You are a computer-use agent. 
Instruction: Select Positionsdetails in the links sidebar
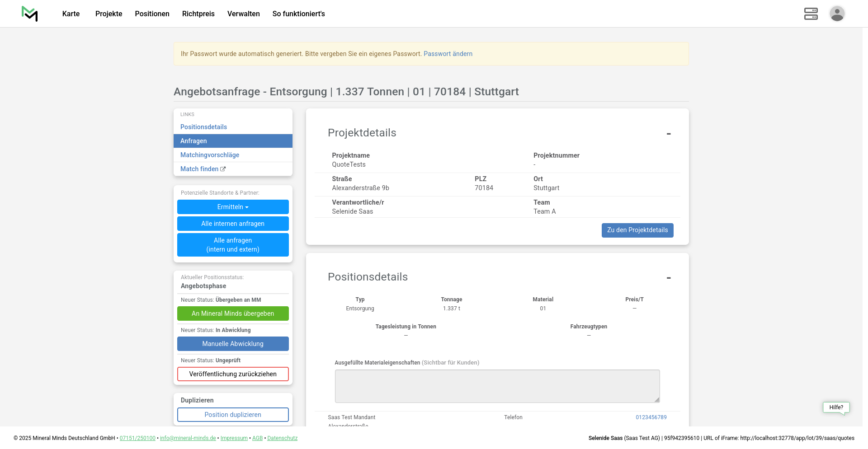[x=203, y=127]
